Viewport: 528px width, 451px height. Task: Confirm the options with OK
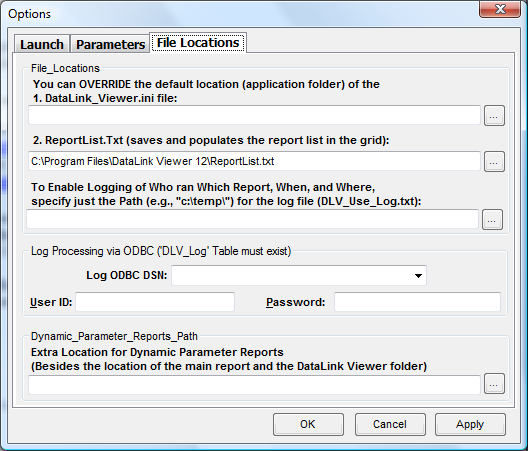tap(308, 424)
